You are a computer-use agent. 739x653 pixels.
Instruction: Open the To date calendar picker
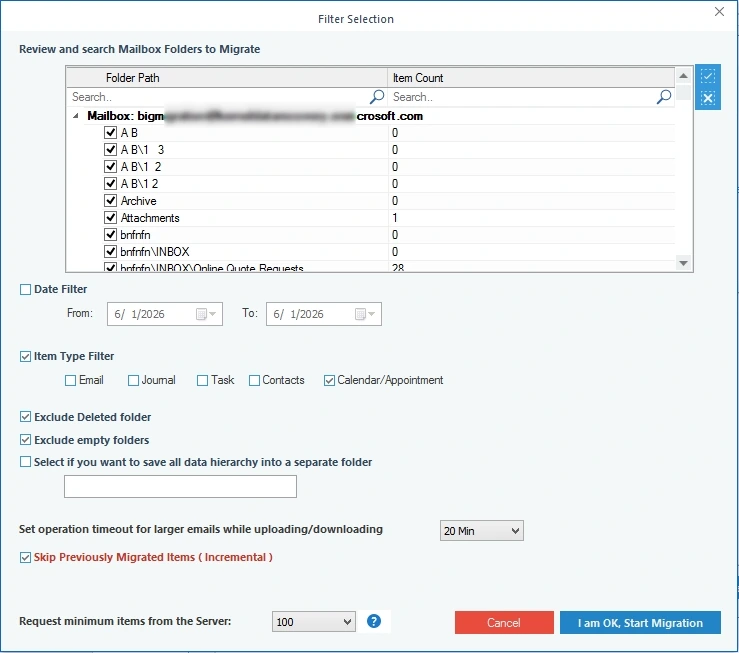(365, 314)
